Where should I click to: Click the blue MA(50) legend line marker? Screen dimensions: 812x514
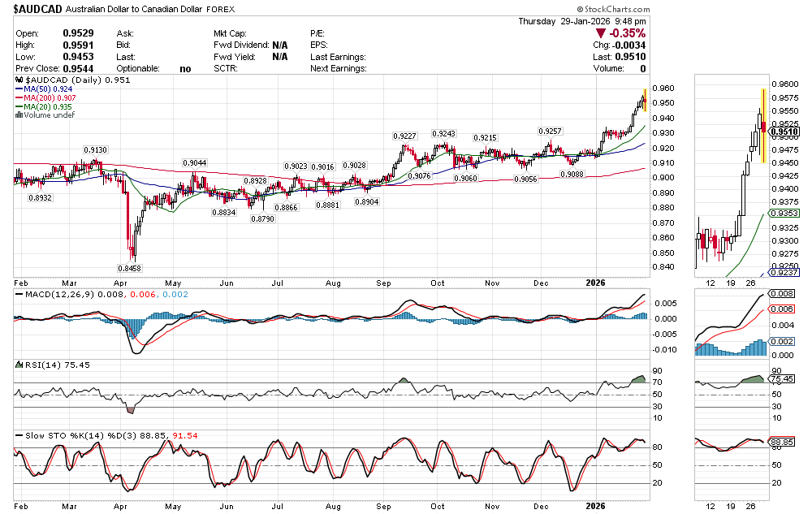(x=19, y=89)
